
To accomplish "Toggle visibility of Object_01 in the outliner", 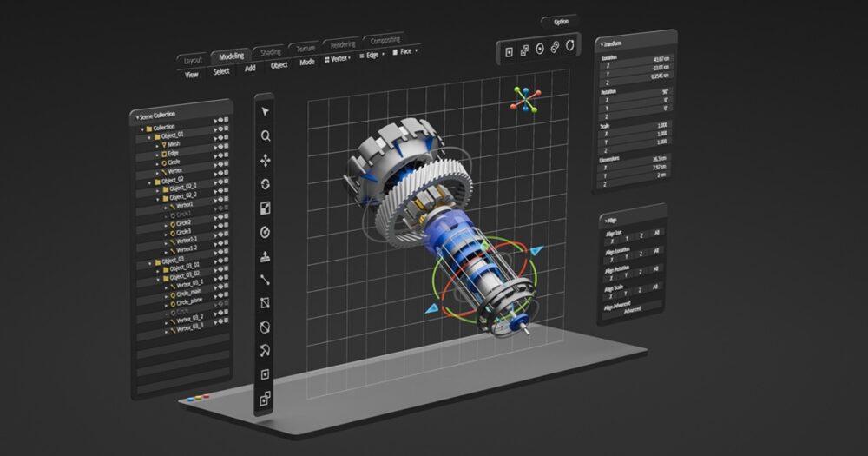I will coord(220,135).
